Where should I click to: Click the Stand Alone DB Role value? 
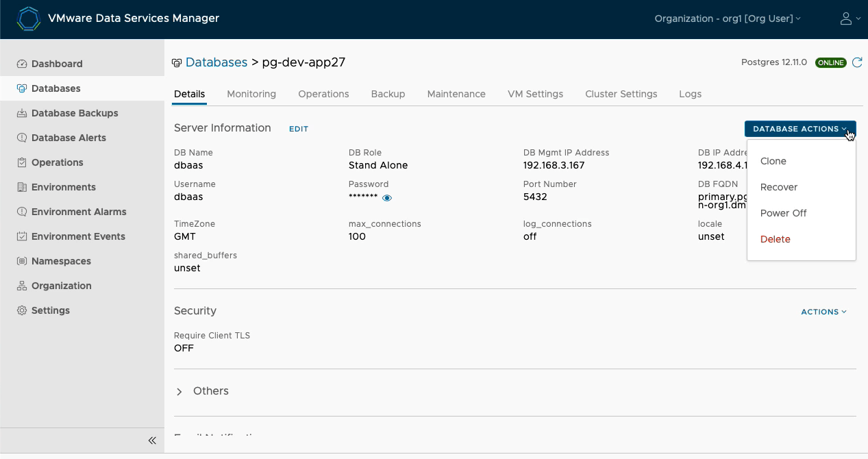378,165
